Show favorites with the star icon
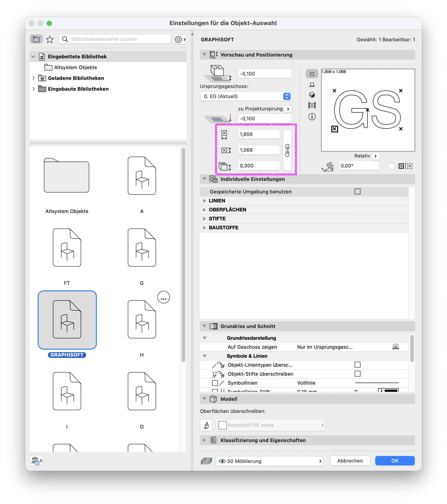The width and height of the screenshot is (447, 504). [x=50, y=39]
